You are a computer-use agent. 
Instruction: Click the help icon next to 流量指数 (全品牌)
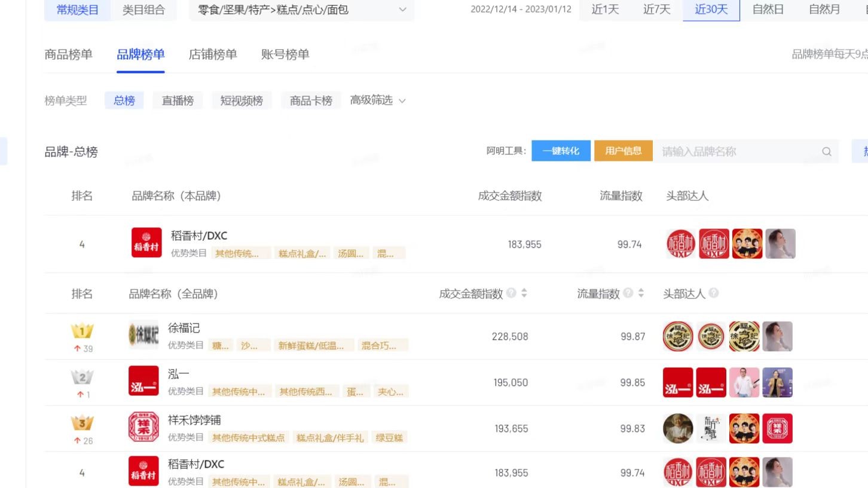click(x=628, y=293)
